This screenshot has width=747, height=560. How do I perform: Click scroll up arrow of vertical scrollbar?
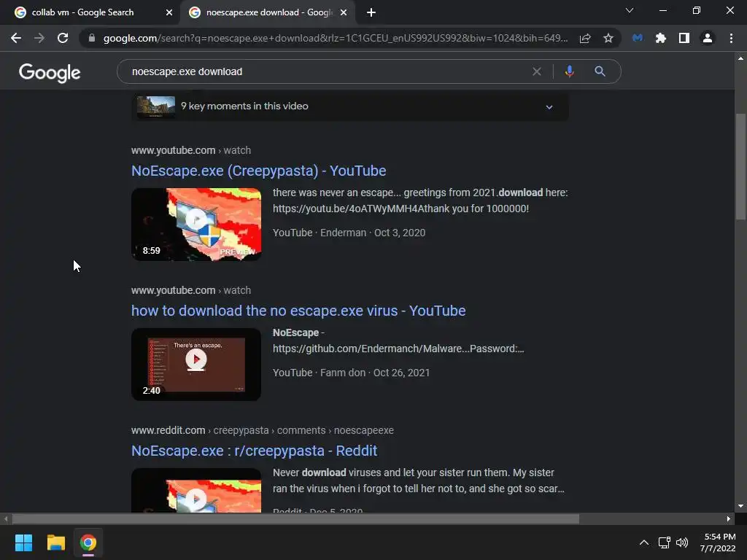pyautogui.click(x=740, y=58)
